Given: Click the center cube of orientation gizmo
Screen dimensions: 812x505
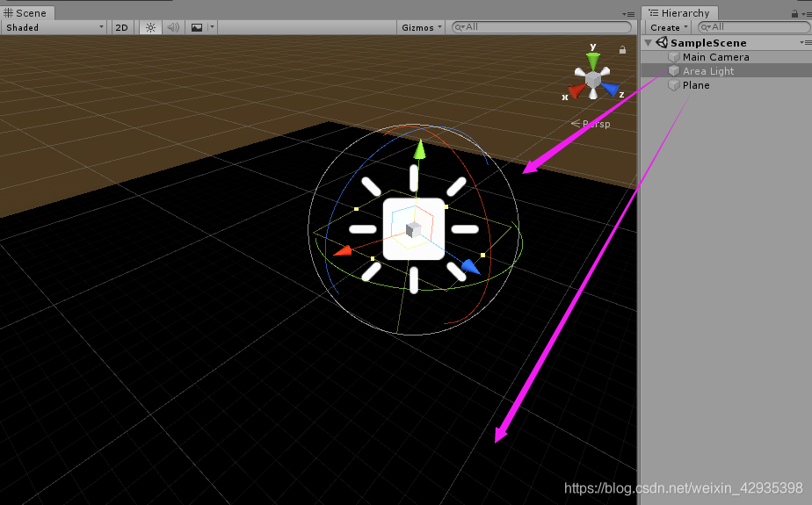Looking at the screenshot, I should pyautogui.click(x=593, y=79).
